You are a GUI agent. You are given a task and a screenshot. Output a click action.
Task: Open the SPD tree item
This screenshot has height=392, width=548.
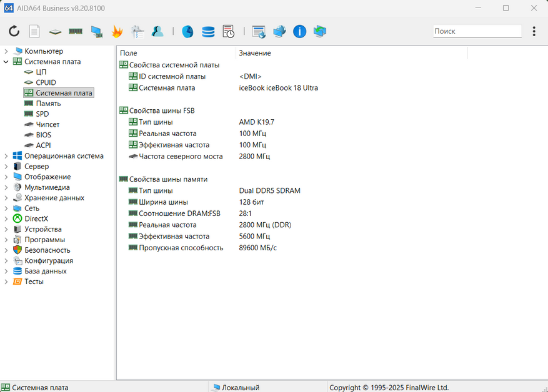click(x=42, y=114)
